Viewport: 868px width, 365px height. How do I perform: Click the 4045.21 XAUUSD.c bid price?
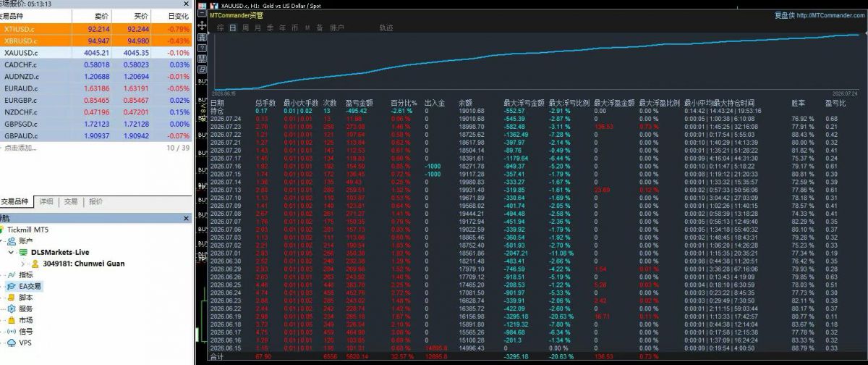coord(97,53)
